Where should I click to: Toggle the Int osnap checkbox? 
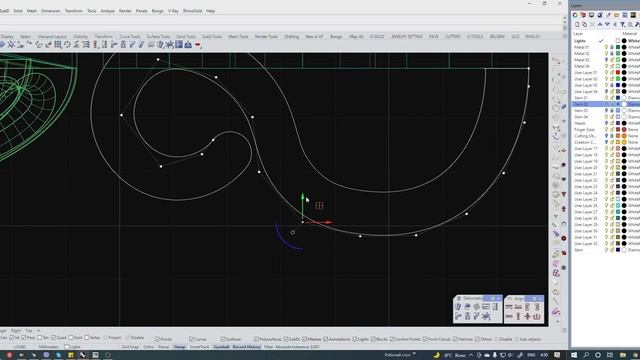click(x=12, y=338)
